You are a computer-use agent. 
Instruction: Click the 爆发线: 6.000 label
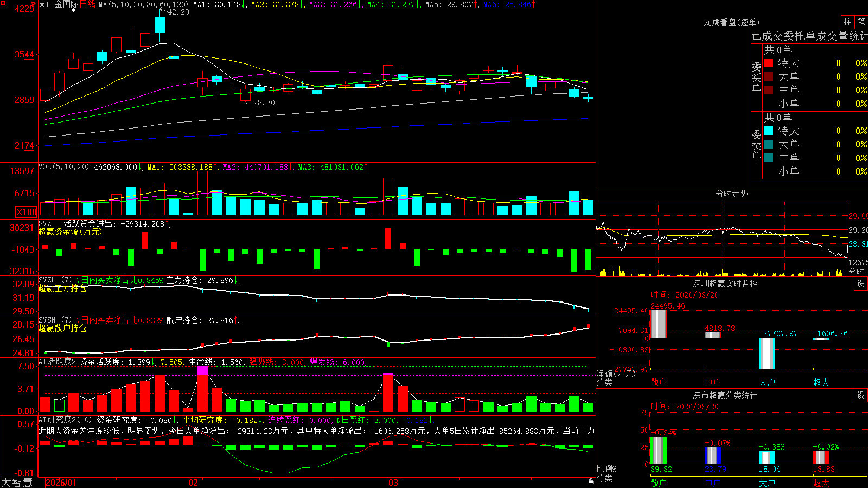click(x=339, y=362)
